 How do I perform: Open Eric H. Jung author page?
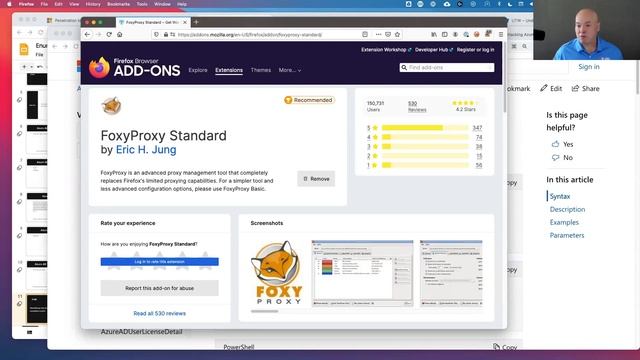coord(146,149)
